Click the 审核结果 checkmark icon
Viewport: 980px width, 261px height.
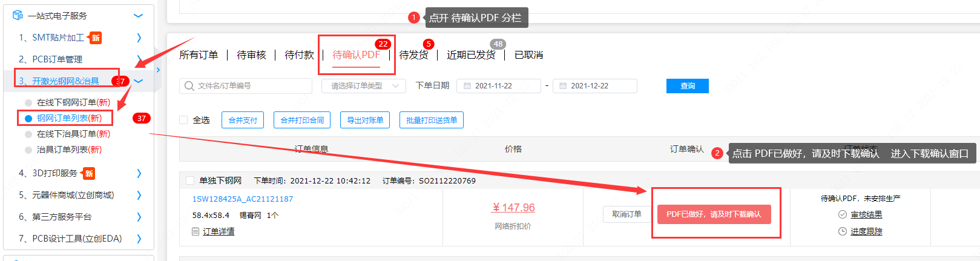click(842, 214)
